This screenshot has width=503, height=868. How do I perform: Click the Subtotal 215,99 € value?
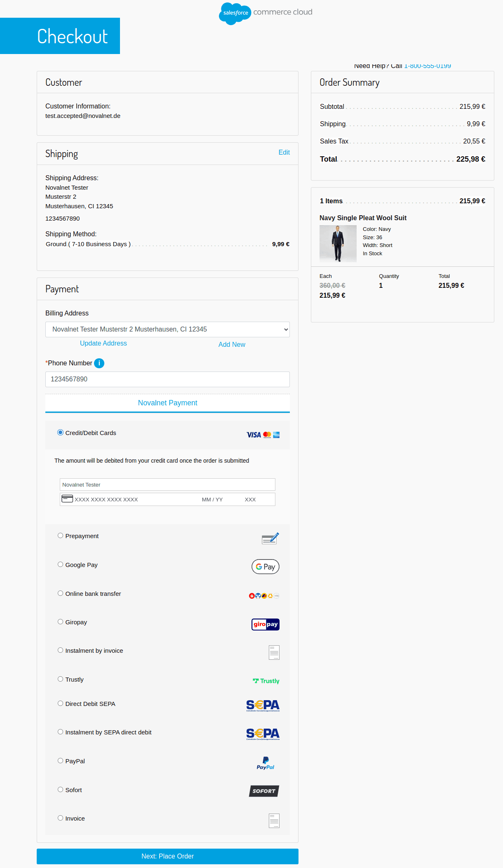(x=472, y=106)
